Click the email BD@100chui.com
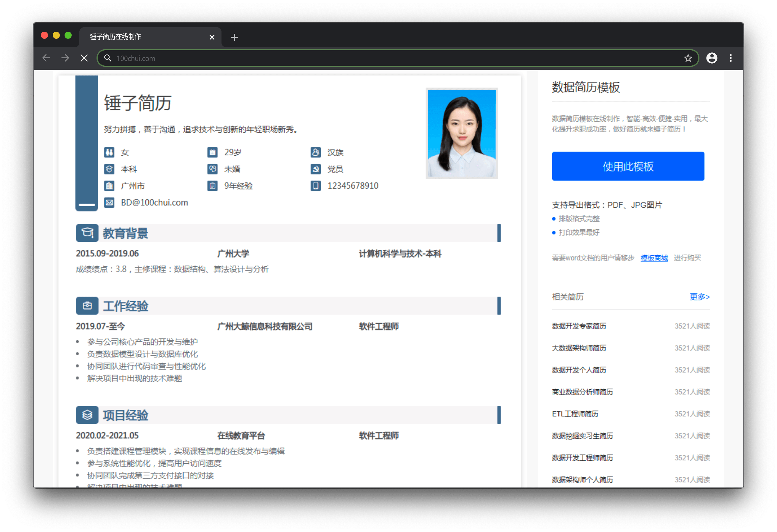777x532 pixels. point(155,202)
